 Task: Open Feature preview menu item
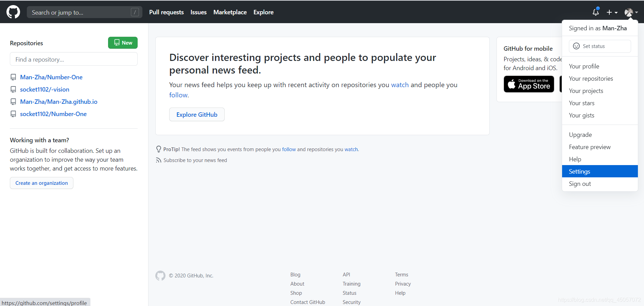pyautogui.click(x=600, y=147)
